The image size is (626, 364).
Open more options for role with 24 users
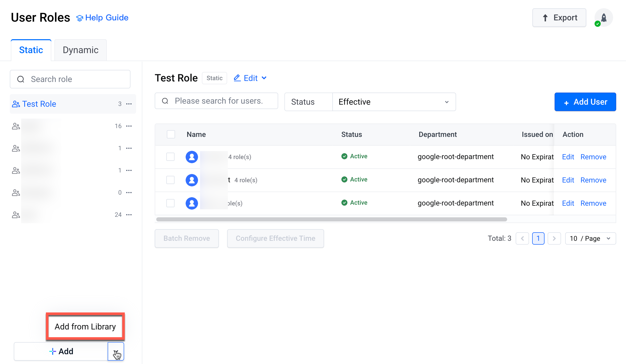129,215
